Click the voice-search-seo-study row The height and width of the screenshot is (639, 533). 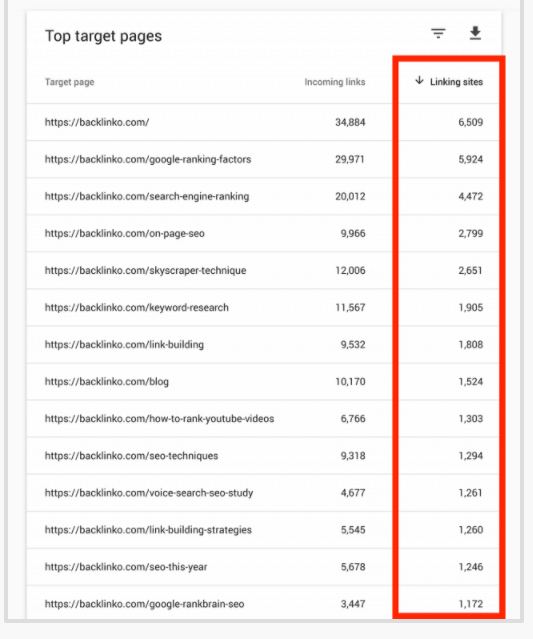pyautogui.click(x=264, y=493)
